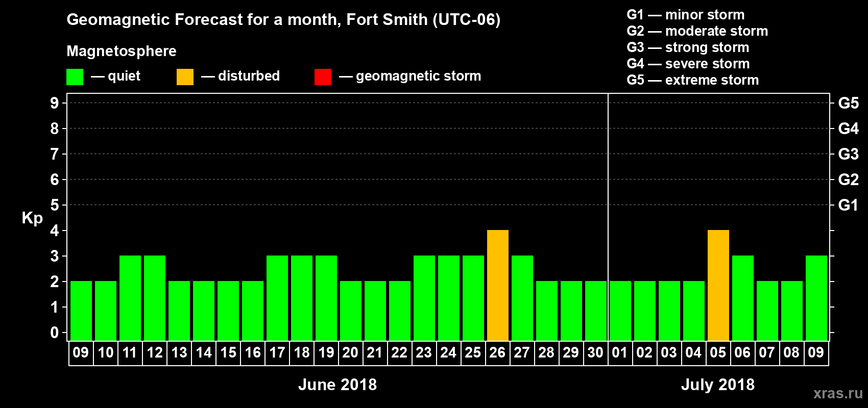Click the green bar above June 30

click(x=596, y=311)
